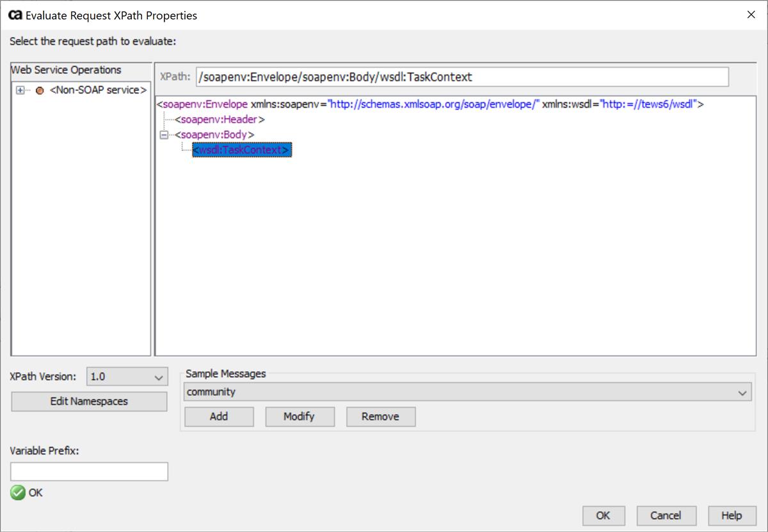The image size is (768, 532).
Task: Cancel the Evaluate Request XPath dialog
Action: [x=666, y=515]
